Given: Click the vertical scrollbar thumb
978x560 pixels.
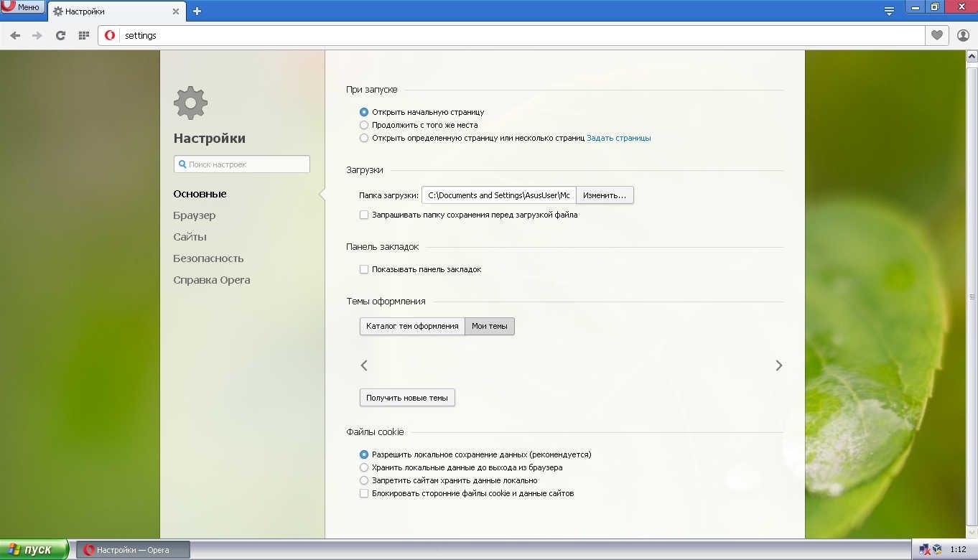Looking at the screenshot, I should point(972,296).
